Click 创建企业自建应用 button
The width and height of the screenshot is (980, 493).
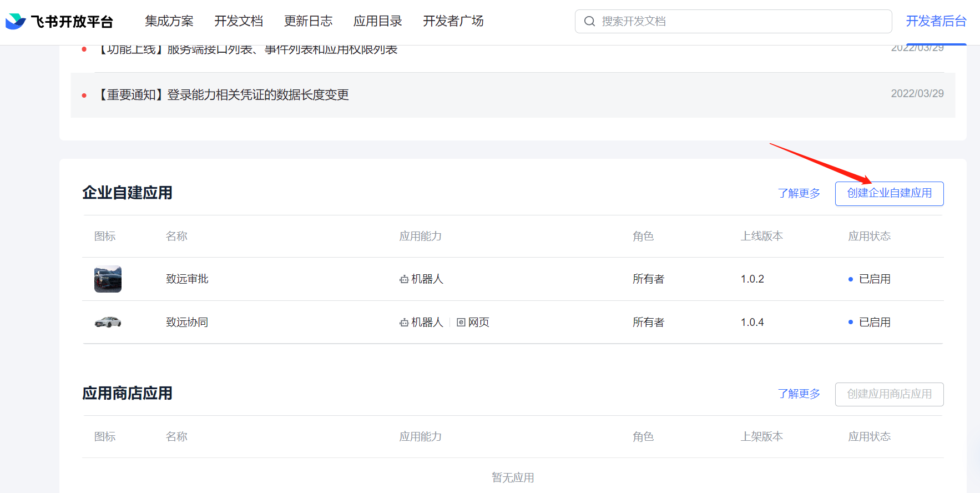(889, 193)
